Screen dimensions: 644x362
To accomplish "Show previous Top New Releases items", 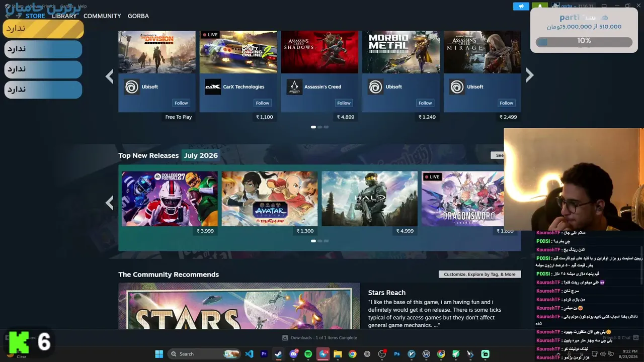I will point(110,203).
